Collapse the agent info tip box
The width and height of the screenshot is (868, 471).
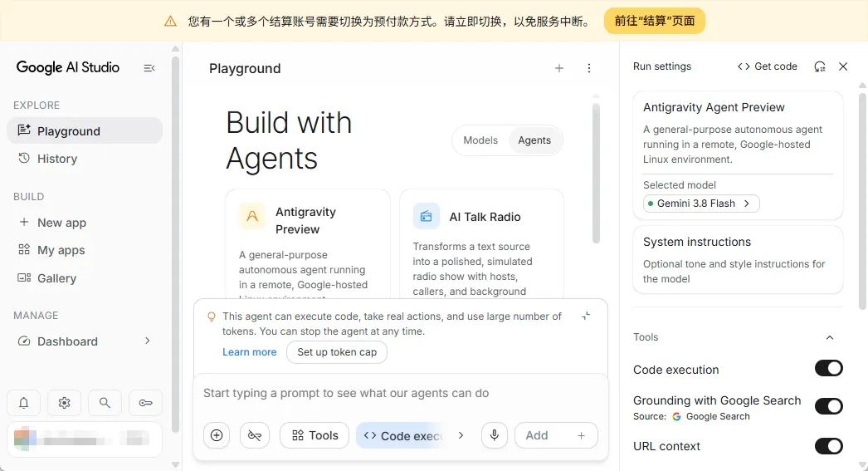pos(586,316)
